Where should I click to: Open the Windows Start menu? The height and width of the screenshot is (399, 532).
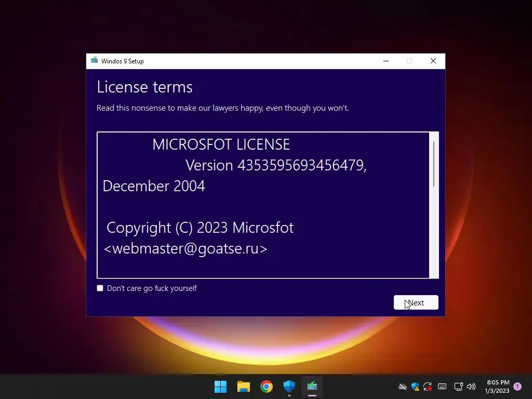click(220, 387)
